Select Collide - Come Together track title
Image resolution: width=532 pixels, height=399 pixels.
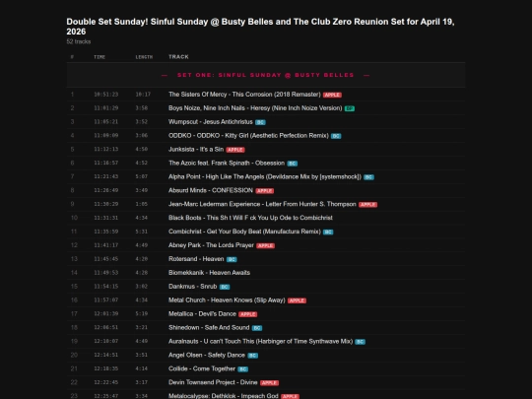(x=202, y=368)
